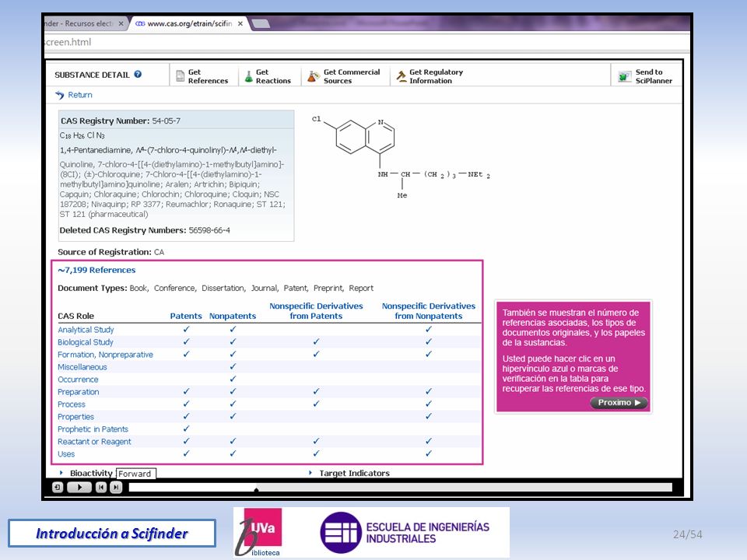Click Reactant or Reagent checkmark under Patents

[186, 441]
